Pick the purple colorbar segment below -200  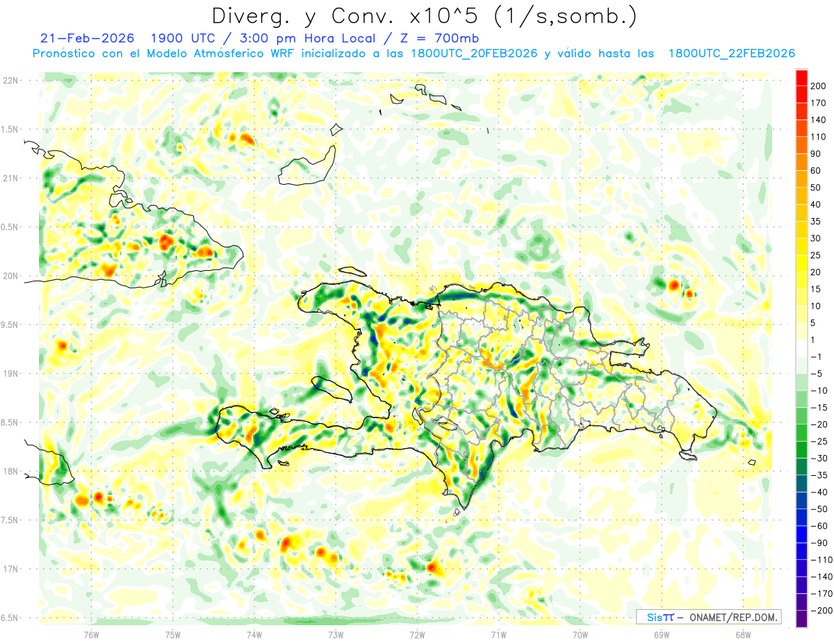[801, 619]
